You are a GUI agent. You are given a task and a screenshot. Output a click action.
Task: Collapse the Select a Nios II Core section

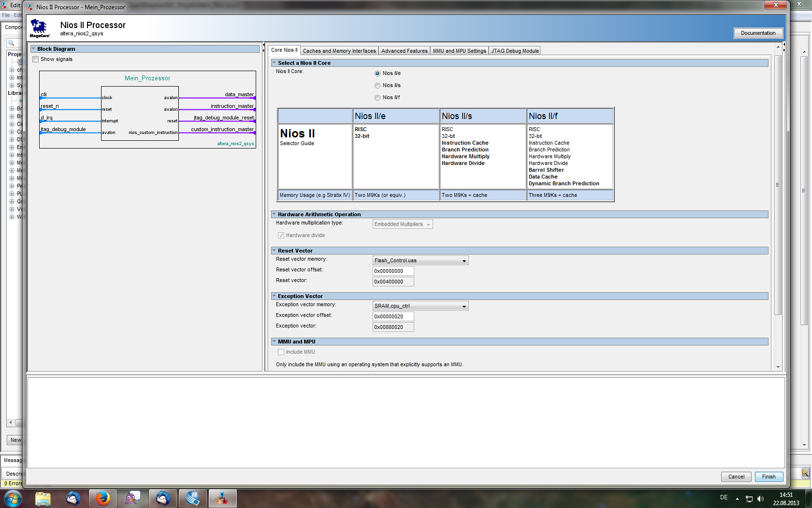pos(274,63)
